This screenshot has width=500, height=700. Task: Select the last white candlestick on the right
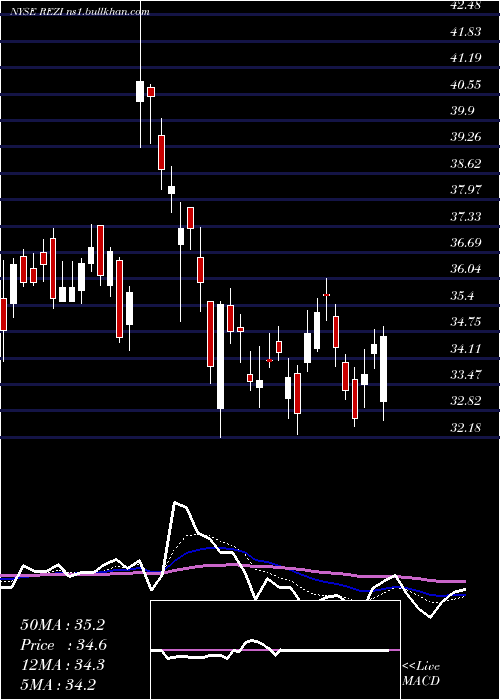383,369
